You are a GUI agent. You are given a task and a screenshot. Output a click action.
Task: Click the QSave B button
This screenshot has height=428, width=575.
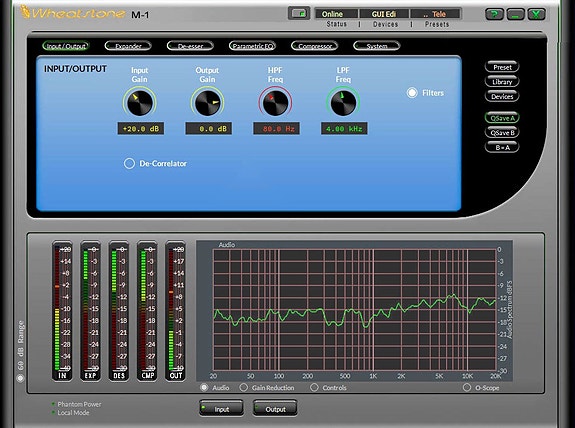click(x=502, y=133)
